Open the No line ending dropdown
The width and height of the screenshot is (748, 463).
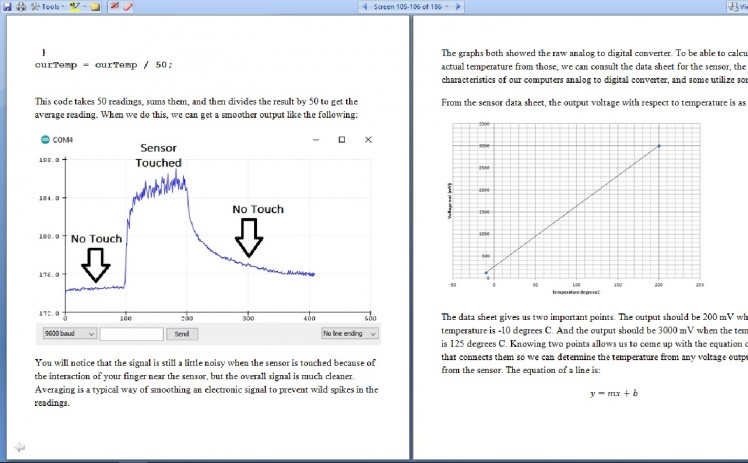[350, 334]
